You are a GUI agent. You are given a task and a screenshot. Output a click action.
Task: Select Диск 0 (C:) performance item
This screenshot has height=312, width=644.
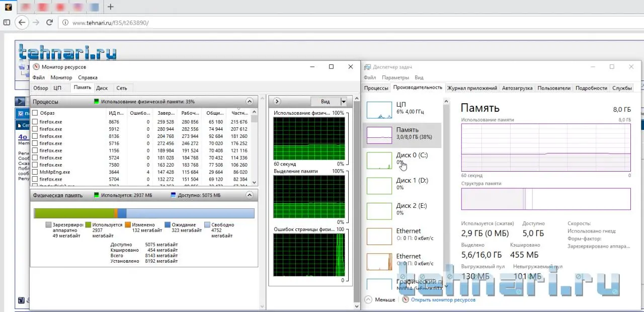tap(403, 160)
